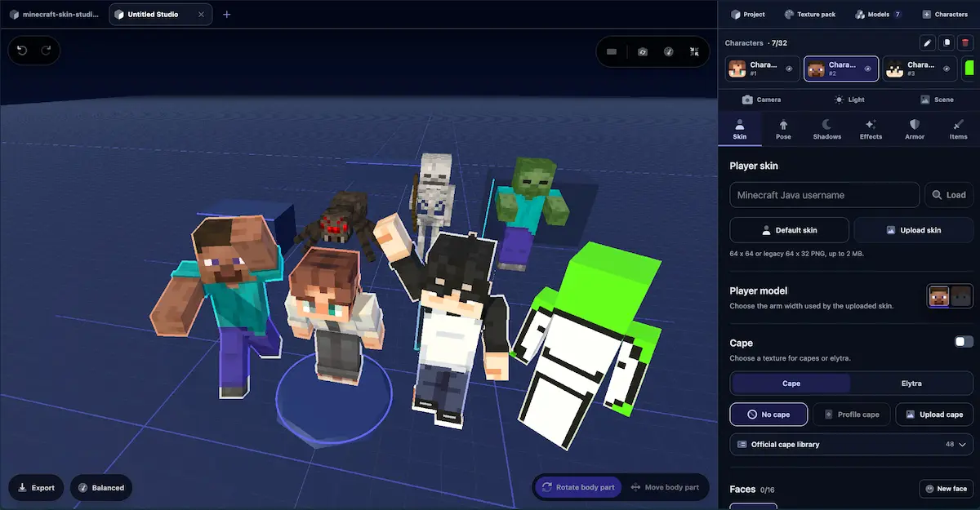Click the Upload skin button
Screen dimensions: 980x510
click(x=913, y=230)
